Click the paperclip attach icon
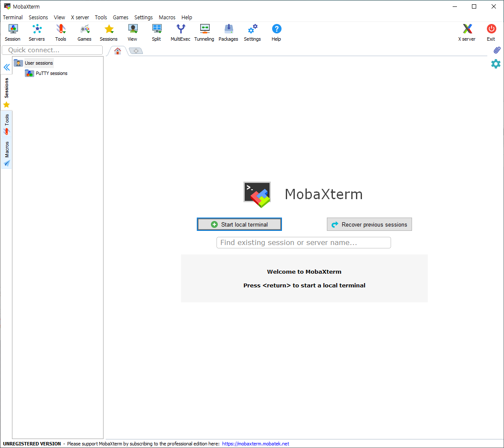 tap(497, 50)
